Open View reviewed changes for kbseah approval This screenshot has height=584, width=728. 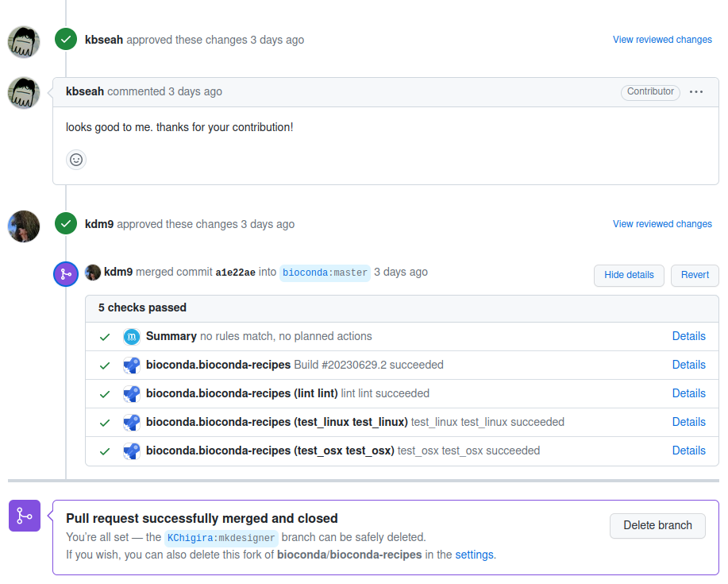click(662, 40)
